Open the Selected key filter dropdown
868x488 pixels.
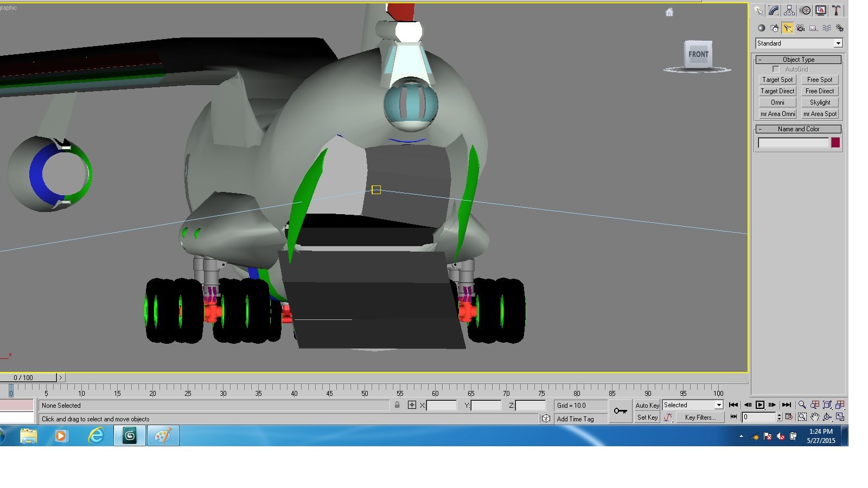(693, 405)
